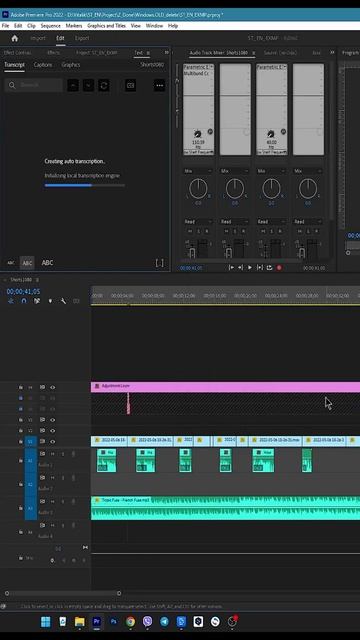This screenshot has width=360, height=640.
Task: Toggle the A2 track target
Action: click(31, 484)
